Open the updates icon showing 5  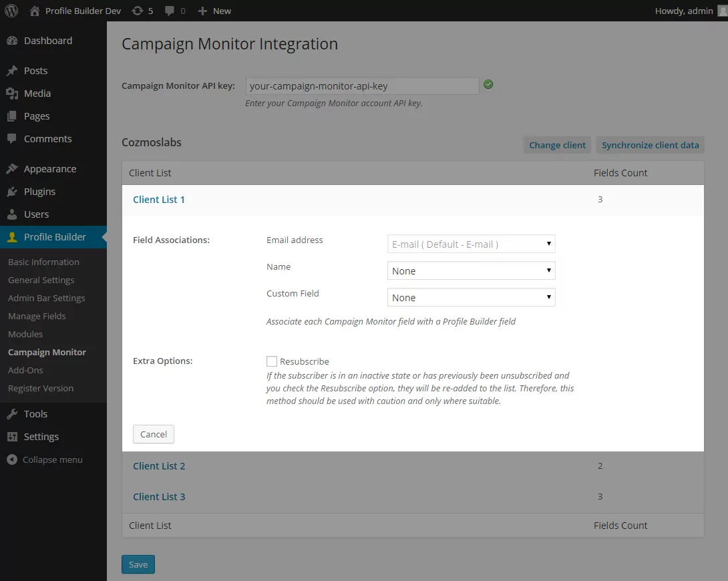point(138,11)
